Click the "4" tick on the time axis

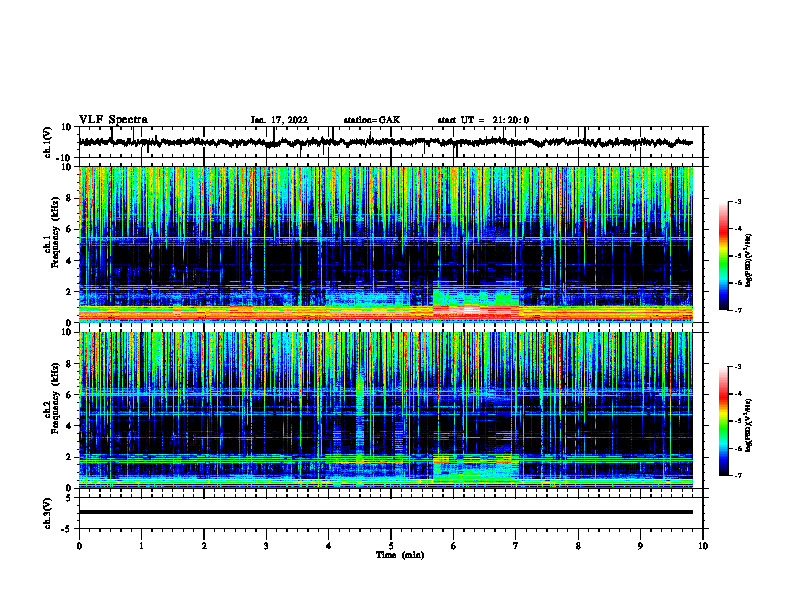(329, 546)
